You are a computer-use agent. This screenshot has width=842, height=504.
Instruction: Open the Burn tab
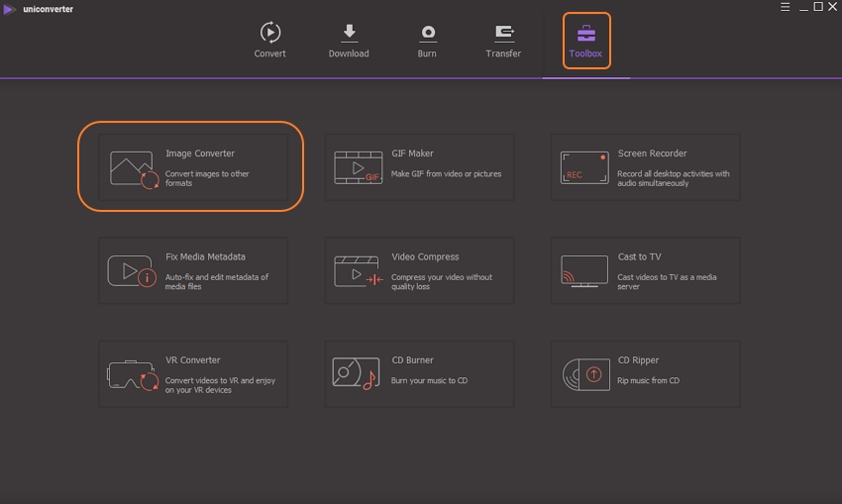(x=427, y=41)
